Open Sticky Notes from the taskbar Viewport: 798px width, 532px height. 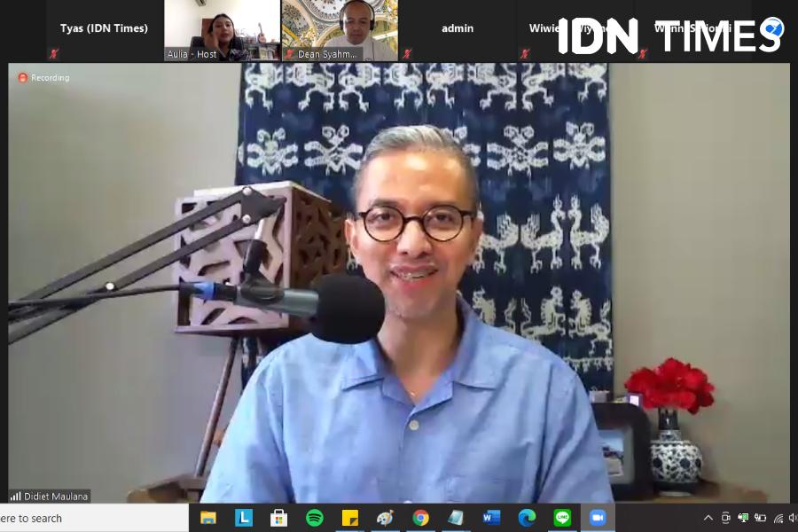pos(349,518)
